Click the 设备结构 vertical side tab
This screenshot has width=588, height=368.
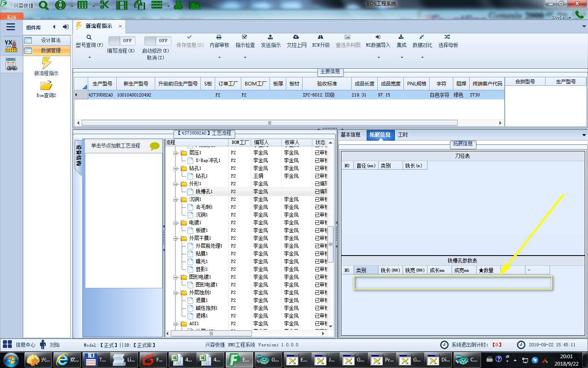[78, 155]
